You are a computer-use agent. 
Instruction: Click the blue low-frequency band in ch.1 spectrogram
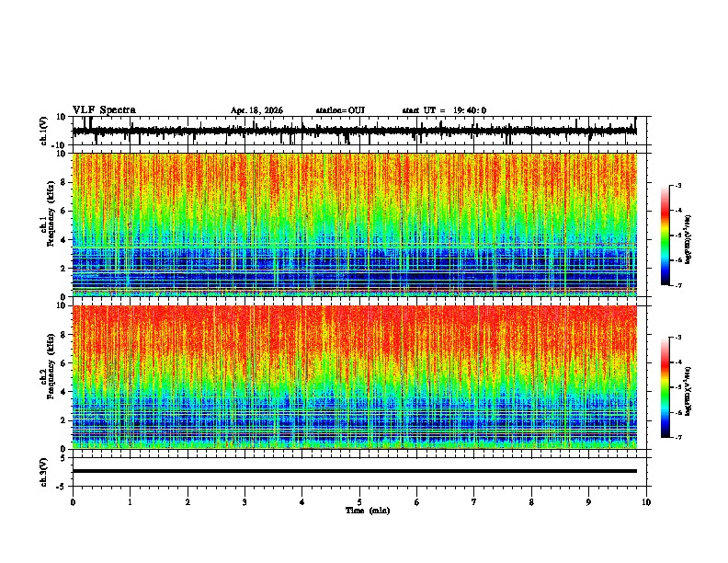point(354,270)
